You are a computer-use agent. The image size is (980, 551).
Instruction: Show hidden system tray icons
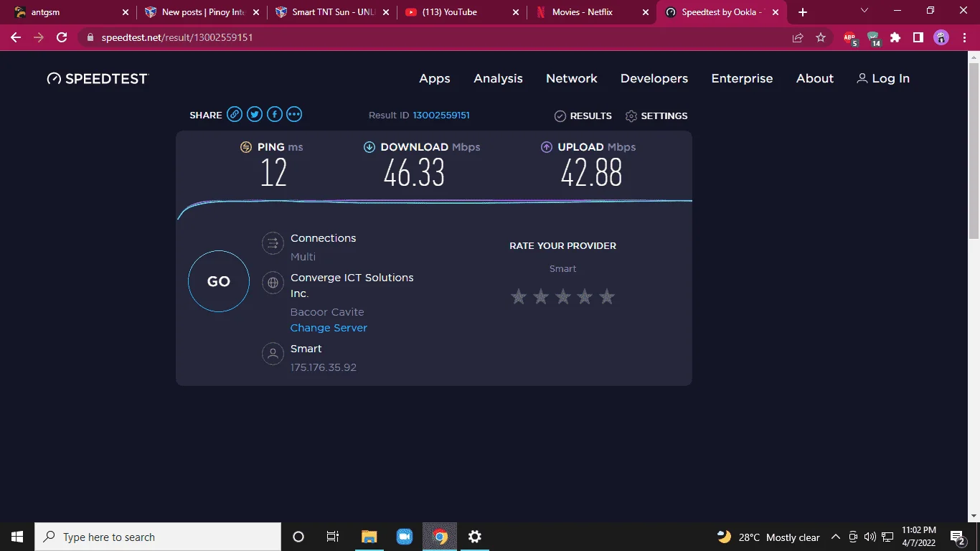pos(836,537)
